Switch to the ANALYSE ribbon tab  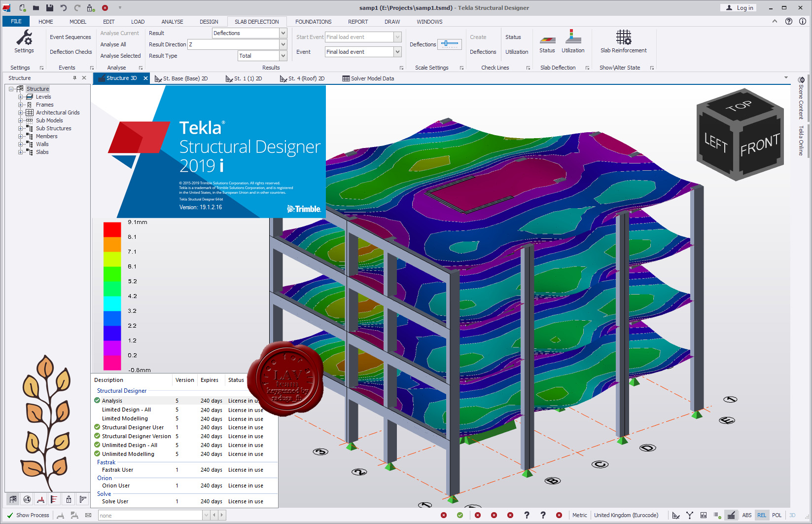pos(172,22)
